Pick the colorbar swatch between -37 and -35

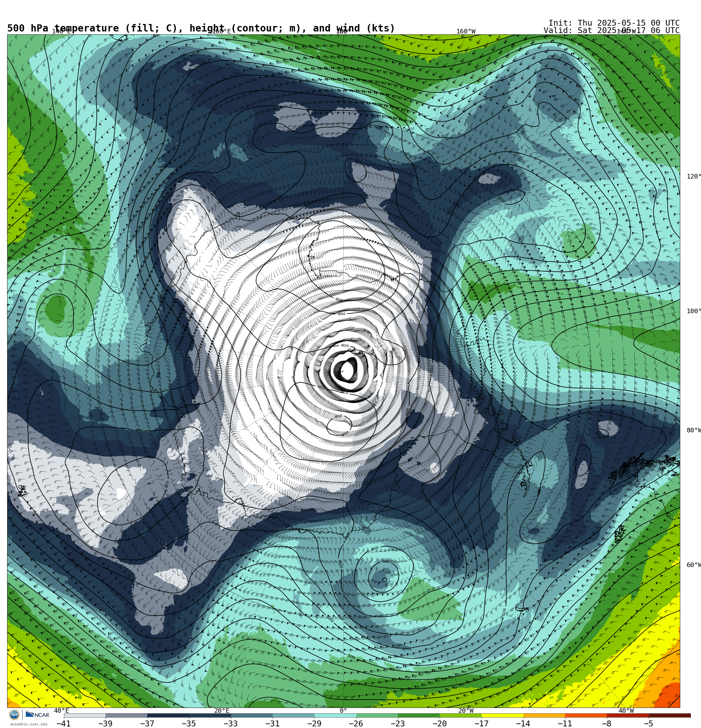[x=168, y=715]
